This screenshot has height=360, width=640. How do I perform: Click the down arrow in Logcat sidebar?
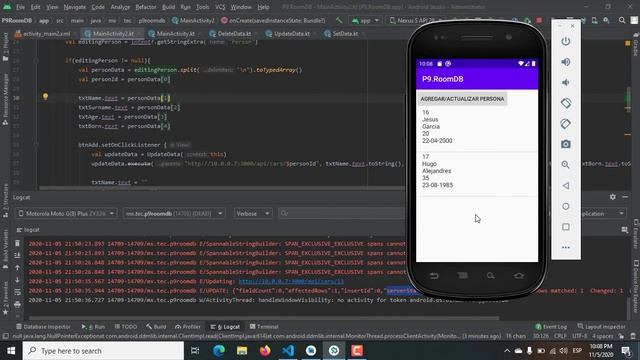(17, 280)
